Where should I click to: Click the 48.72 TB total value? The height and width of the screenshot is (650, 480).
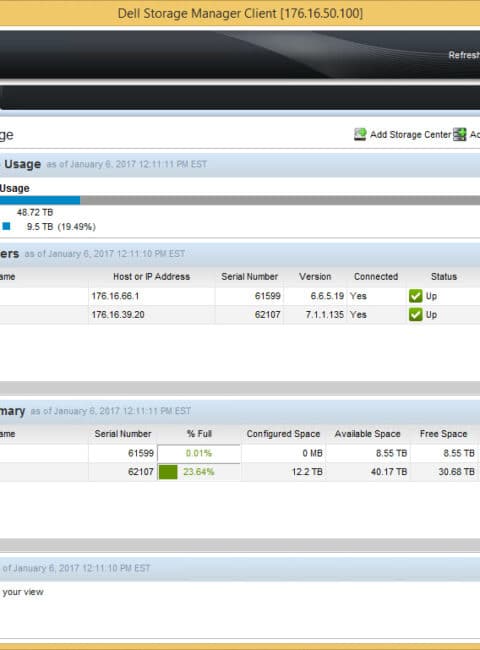coord(35,212)
